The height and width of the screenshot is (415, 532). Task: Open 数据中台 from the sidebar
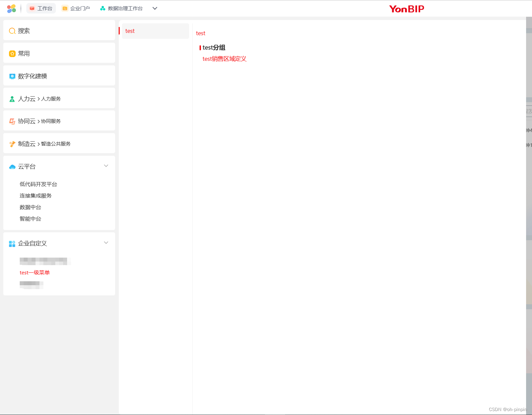[x=30, y=207]
